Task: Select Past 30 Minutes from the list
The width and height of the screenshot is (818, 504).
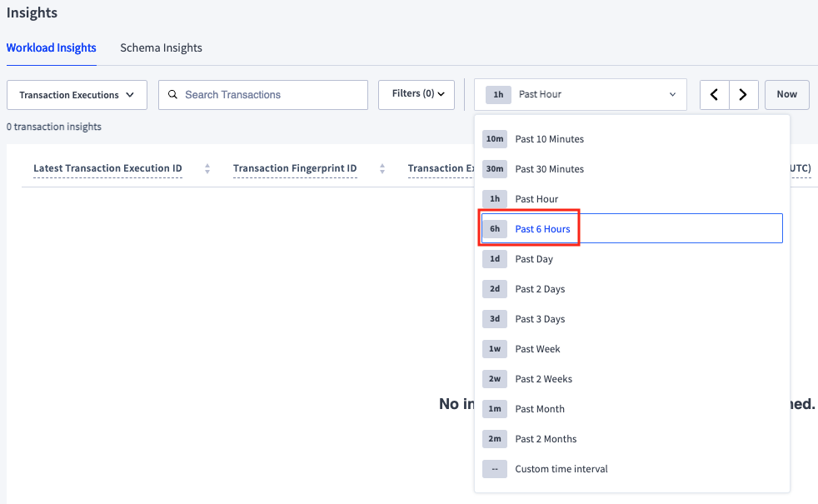Action: tap(549, 169)
